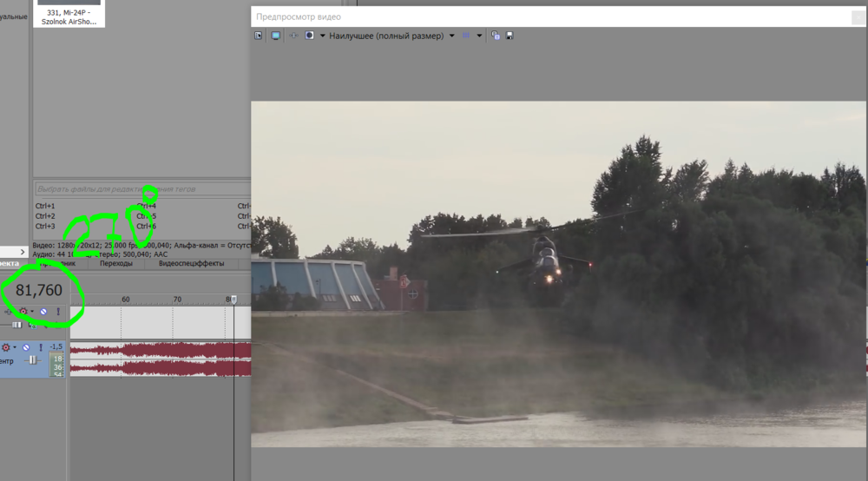Click the helicopter video preview image
This screenshot has height=481, width=868.
[x=558, y=274]
